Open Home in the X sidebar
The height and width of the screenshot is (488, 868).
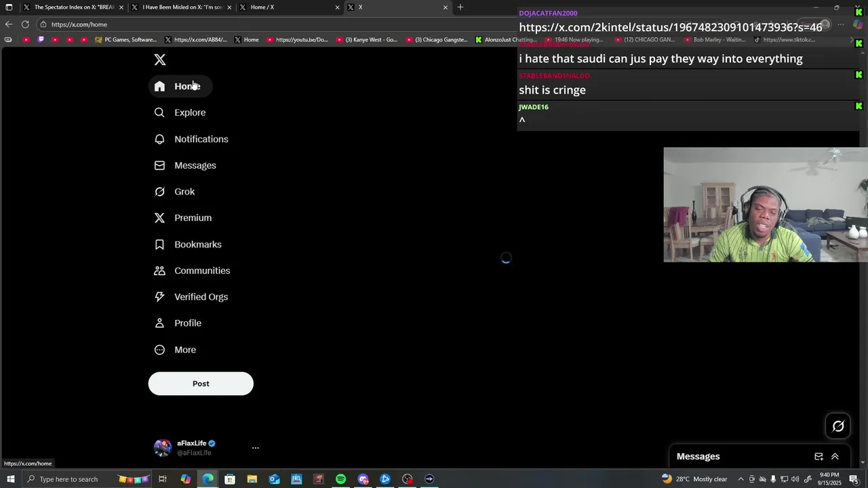tap(180, 86)
